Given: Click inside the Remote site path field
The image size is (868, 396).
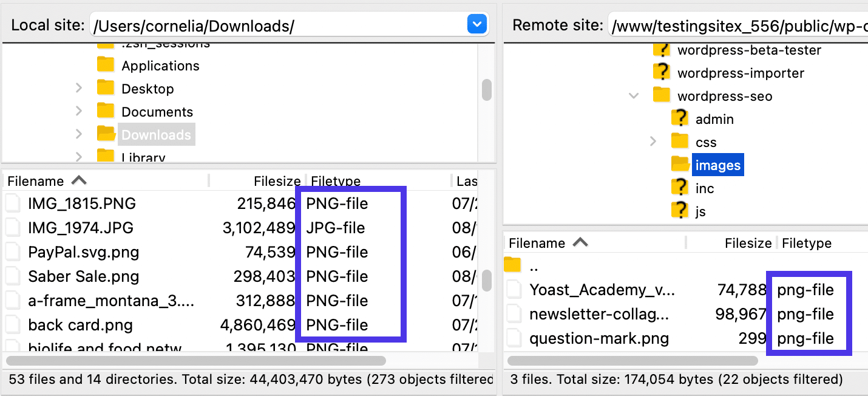Looking at the screenshot, I should point(728,24).
